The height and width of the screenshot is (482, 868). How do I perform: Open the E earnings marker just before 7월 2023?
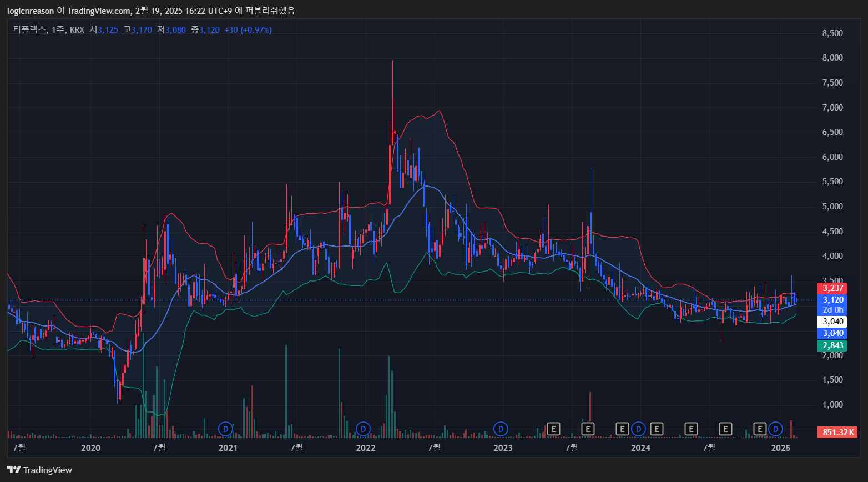(x=553, y=429)
